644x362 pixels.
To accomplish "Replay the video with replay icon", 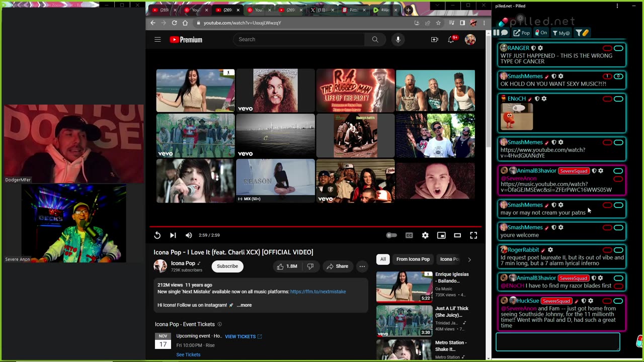I will click(157, 235).
